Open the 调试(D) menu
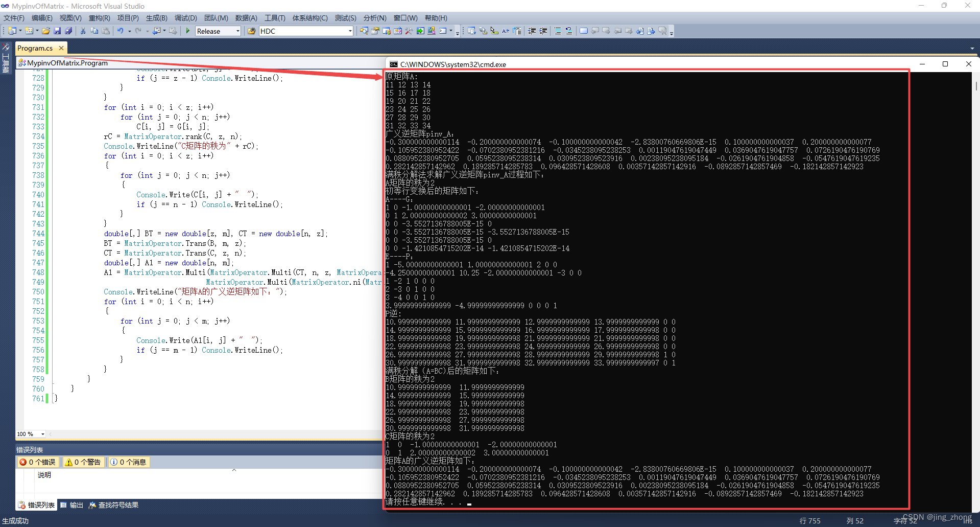The height and width of the screenshot is (527, 980). [186, 18]
